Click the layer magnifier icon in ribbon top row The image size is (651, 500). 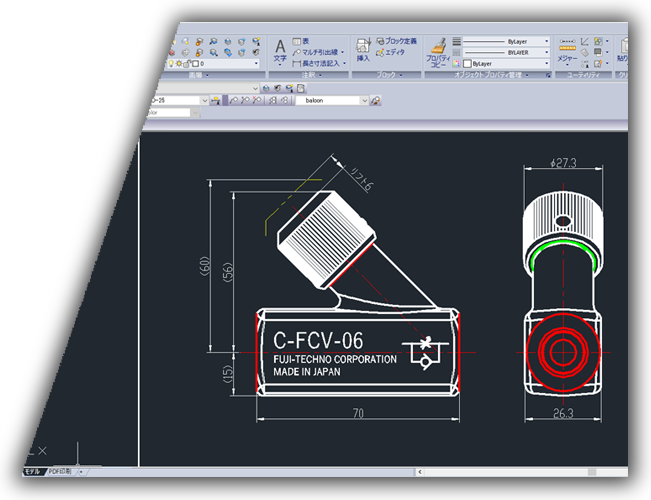coord(213,42)
